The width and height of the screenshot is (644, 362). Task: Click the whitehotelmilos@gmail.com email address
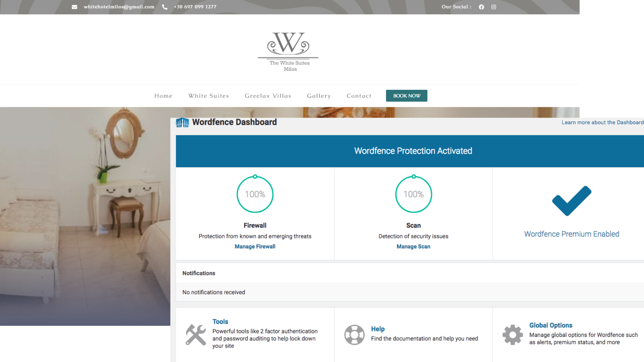(x=119, y=7)
